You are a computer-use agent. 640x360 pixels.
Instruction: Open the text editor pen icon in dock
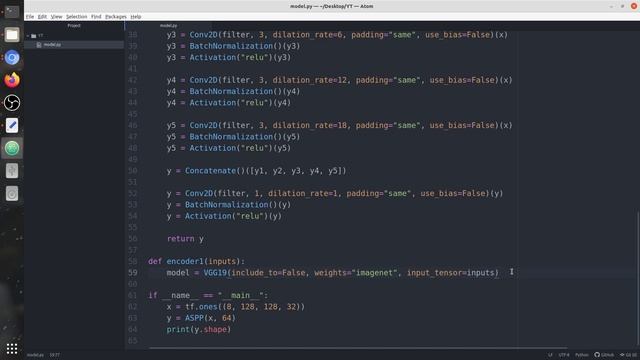click(12, 126)
